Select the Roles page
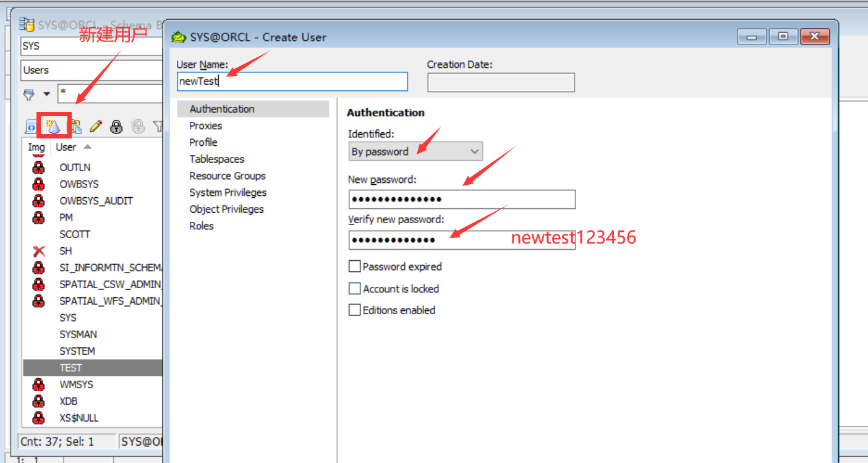 pos(202,226)
